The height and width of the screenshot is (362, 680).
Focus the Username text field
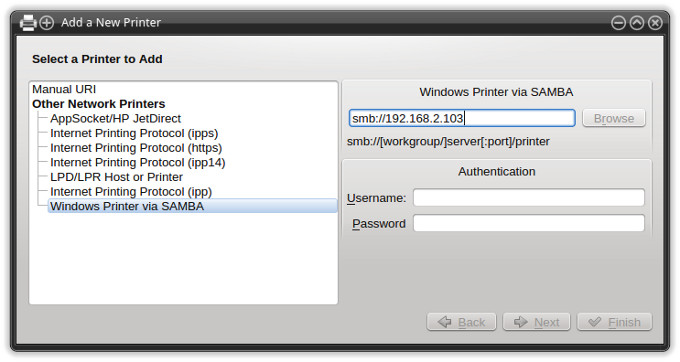tap(529, 198)
